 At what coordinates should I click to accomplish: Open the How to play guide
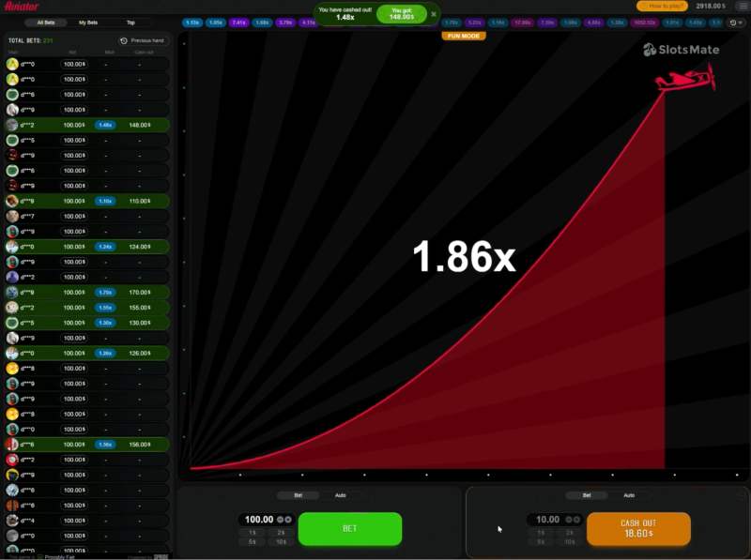[662, 6]
